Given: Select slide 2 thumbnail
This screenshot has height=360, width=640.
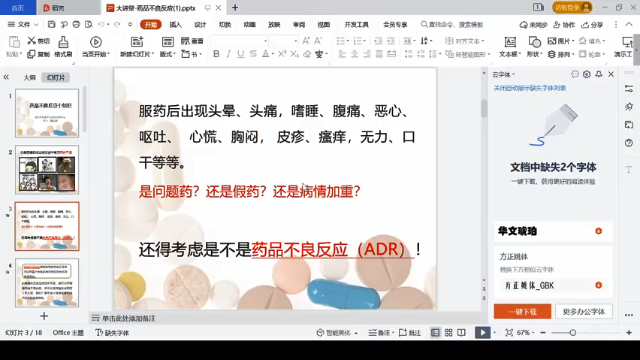Looking at the screenshot, I should pyautogui.click(x=47, y=169).
